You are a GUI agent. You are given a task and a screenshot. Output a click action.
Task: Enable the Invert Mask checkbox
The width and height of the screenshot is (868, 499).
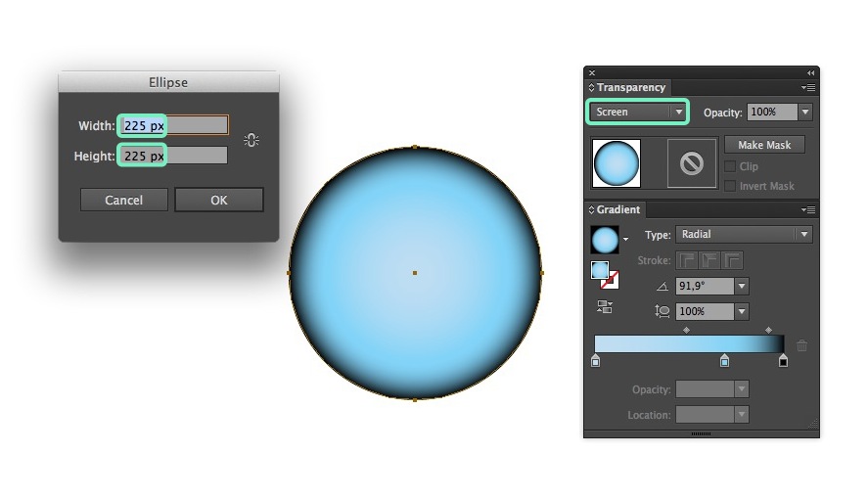pos(730,186)
